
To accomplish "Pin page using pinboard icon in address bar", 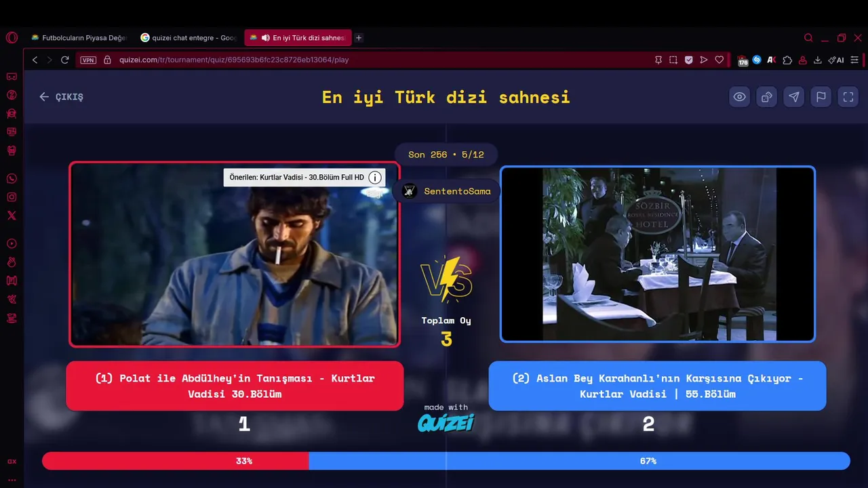I will pyautogui.click(x=658, y=60).
